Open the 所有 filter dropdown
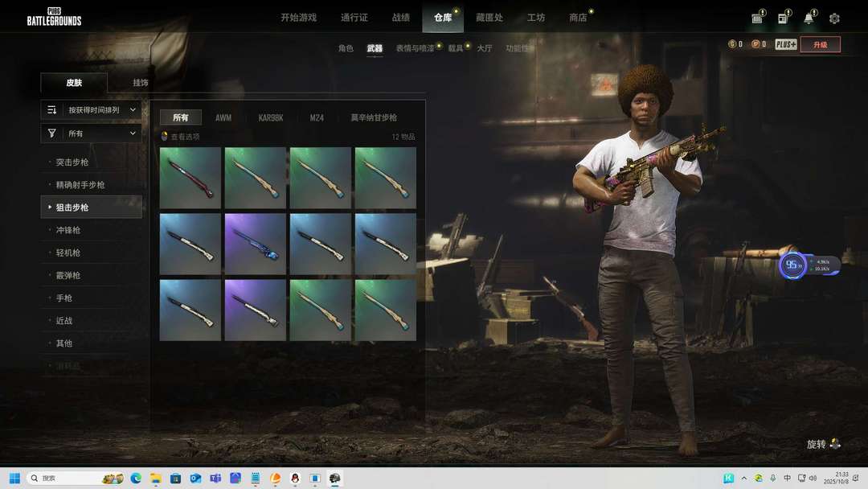Image resolution: width=868 pixels, height=489 pixels. (x=92, y=134)
